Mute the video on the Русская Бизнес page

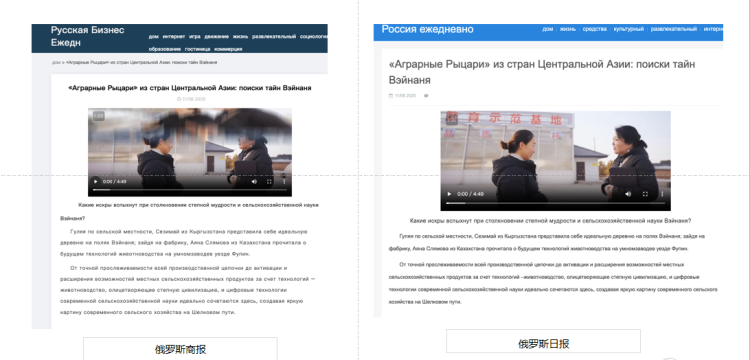[254, 182]
